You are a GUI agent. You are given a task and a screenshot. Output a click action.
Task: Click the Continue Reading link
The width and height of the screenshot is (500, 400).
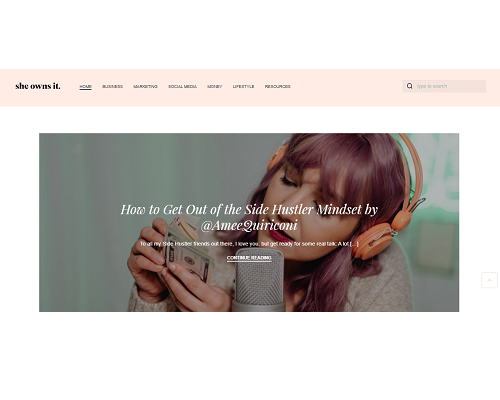click(249, 258)
